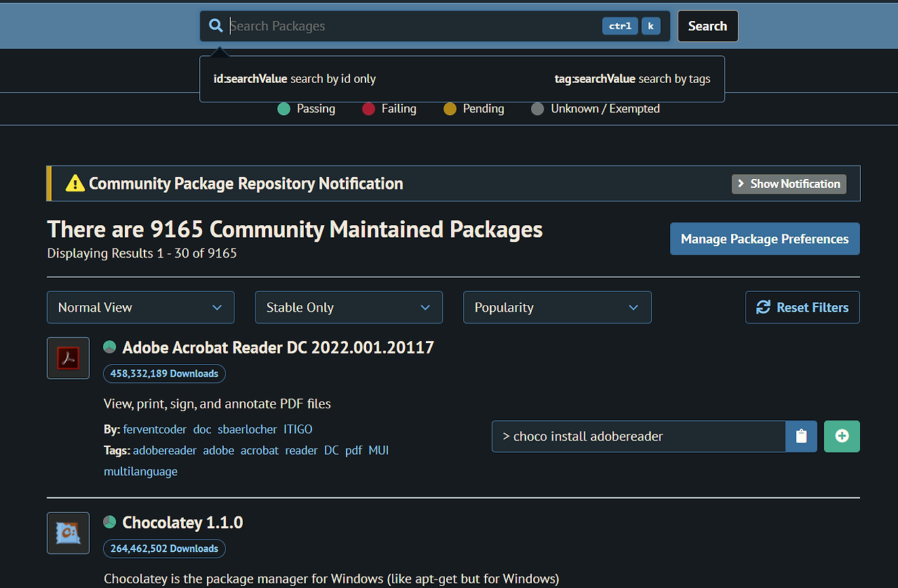Click 'View, print, sign, and annotate PDF files'
This screenshot has width=898, height=588.
[x=217, y=403]
